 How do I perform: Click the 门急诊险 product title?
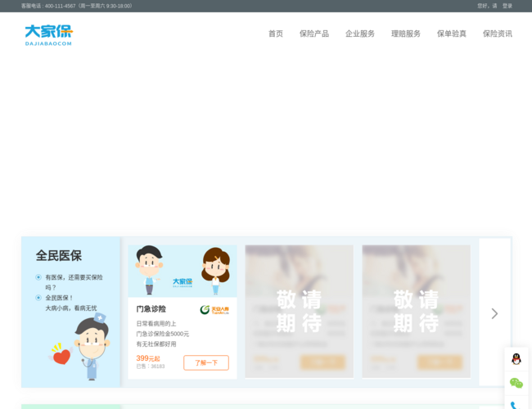point(151,309)
